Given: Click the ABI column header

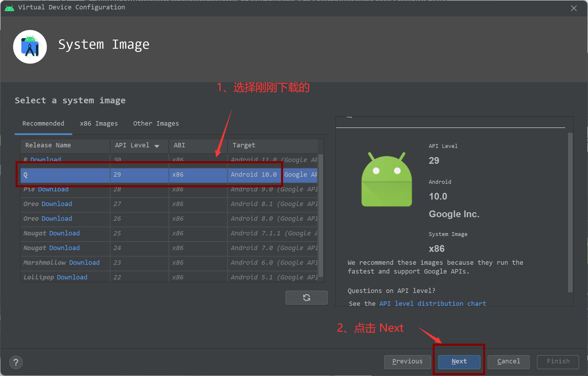Looking at the screenshot, I should 198,146.
